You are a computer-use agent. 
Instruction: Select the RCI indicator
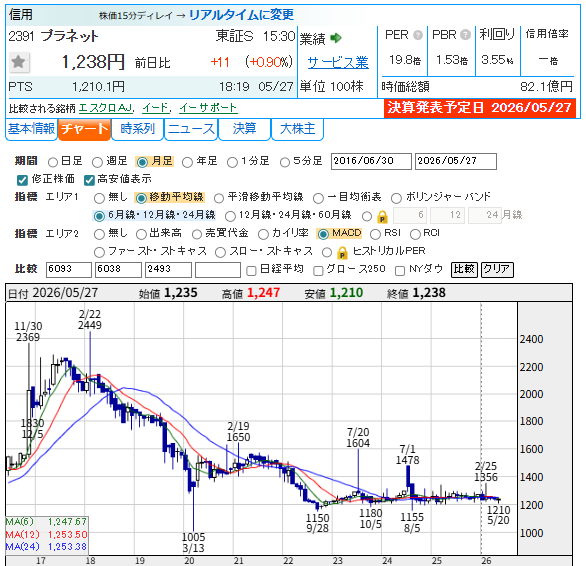415,234
